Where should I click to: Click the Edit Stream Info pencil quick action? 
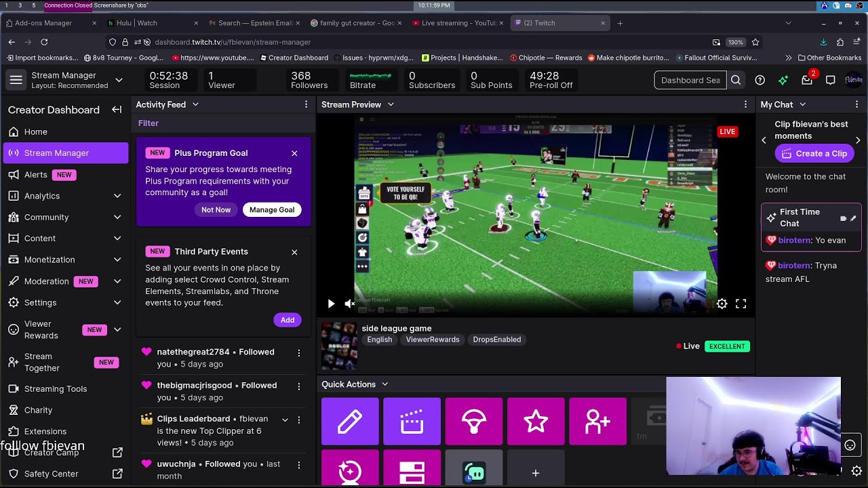point(350,422)
